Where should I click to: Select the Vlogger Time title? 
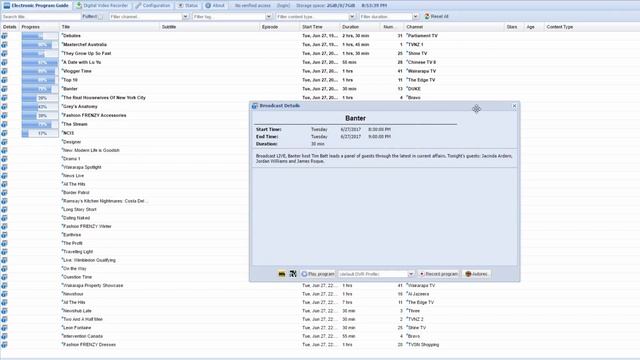[78, 71]
